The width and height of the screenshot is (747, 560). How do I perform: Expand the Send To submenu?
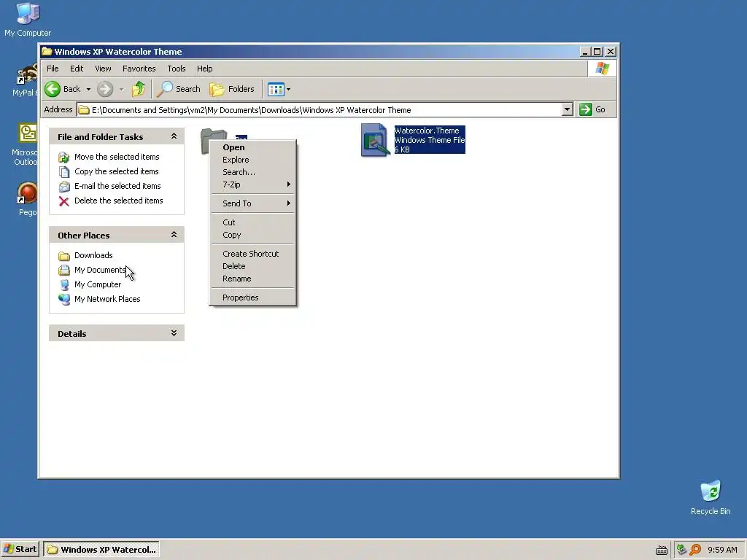coord(253,203)
